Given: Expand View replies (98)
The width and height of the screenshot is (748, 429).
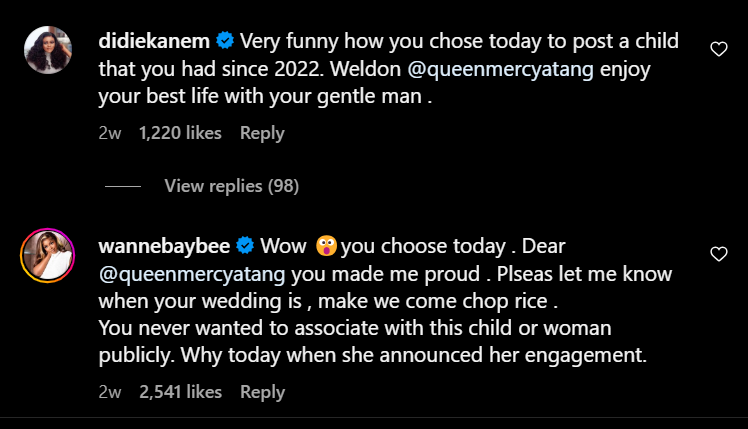Looking at the screenshot, I should (231, 186).
